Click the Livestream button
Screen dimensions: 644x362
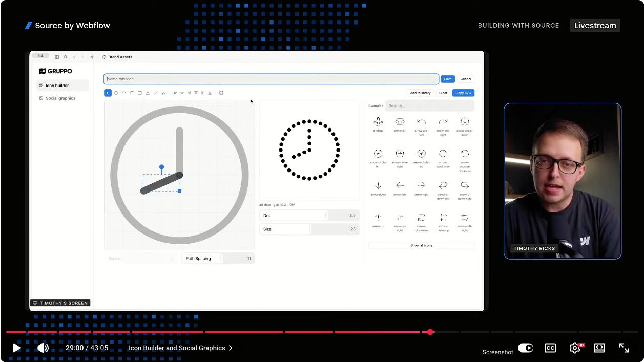pyautogui.click(x=595, y=25)
